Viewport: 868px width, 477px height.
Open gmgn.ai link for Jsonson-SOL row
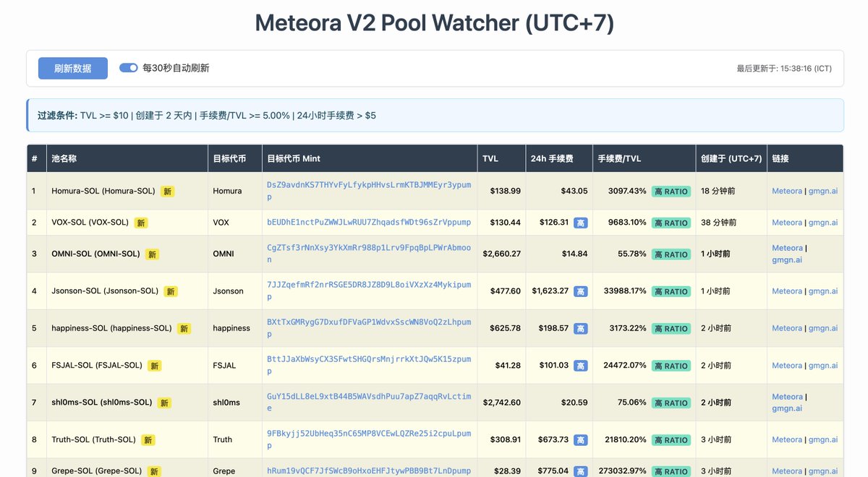coord(823,291)
